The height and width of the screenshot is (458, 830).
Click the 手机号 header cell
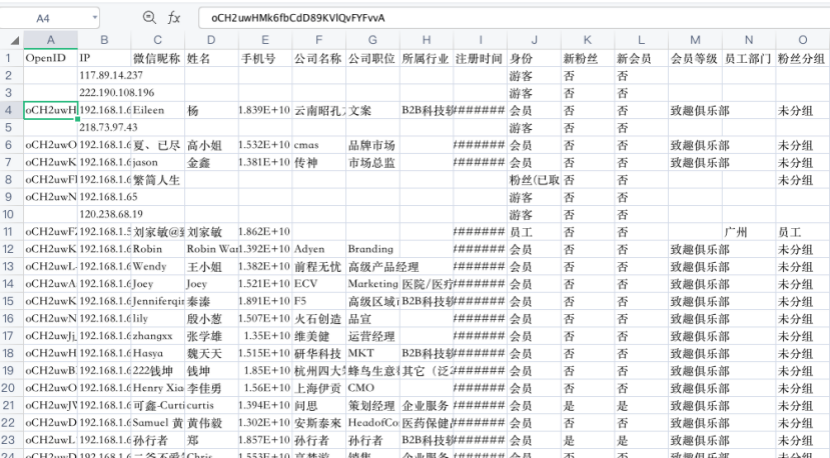click(x=265, y=58)
